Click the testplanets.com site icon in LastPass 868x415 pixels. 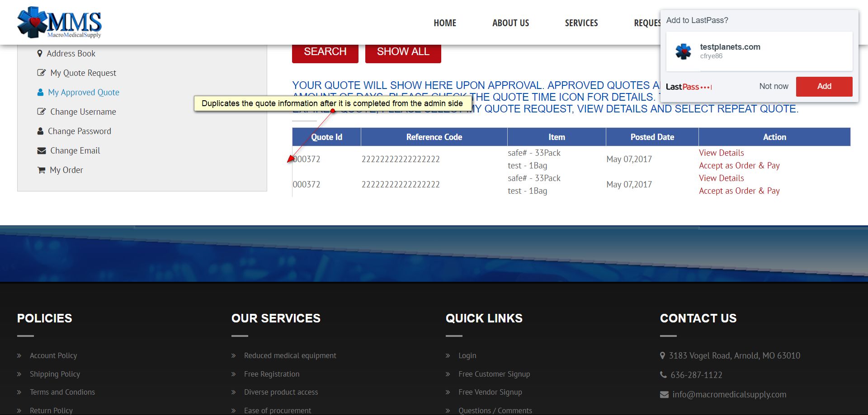[x=684, y=51]
